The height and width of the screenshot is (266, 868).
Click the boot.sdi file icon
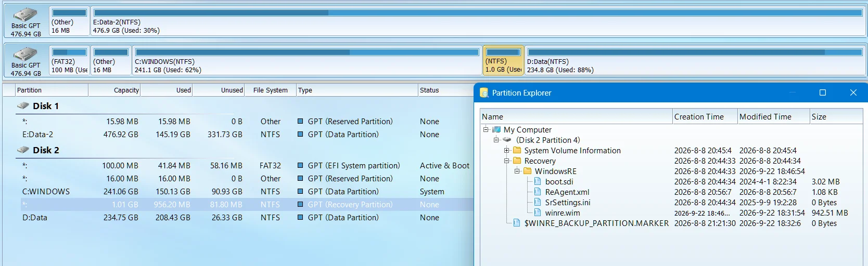tap(538, 181)
